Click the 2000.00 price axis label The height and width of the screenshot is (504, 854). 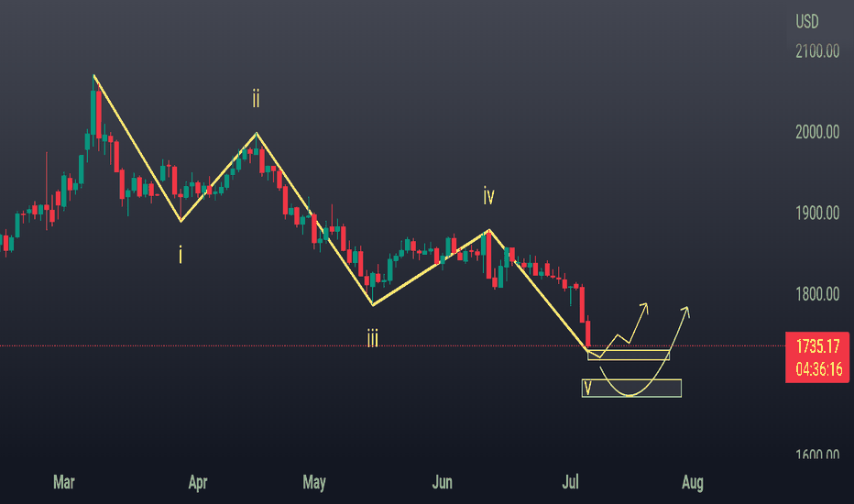pyautogui.click(x=817, y=132)
